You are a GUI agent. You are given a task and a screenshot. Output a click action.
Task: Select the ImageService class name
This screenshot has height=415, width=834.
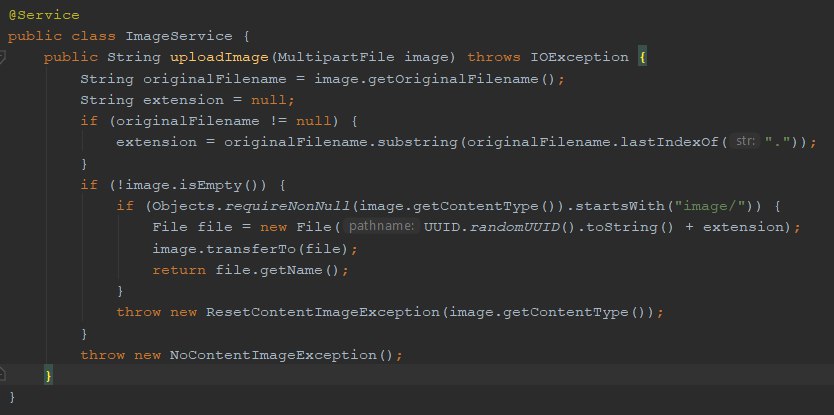tap(179, 36)
